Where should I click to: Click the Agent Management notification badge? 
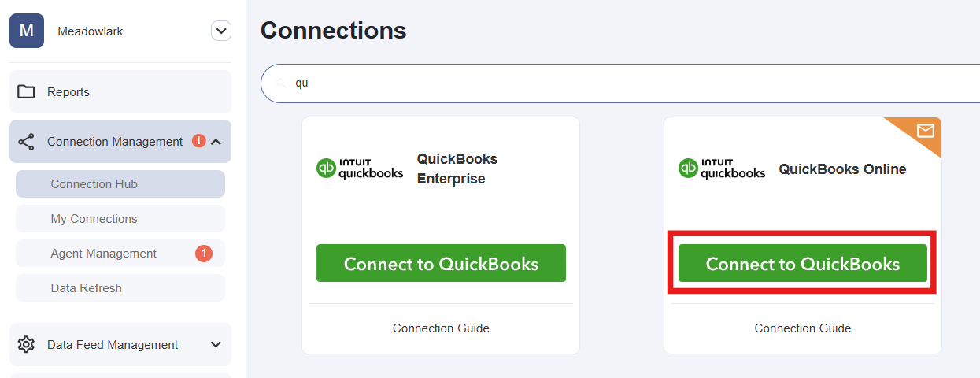click(x=204, y=254)
